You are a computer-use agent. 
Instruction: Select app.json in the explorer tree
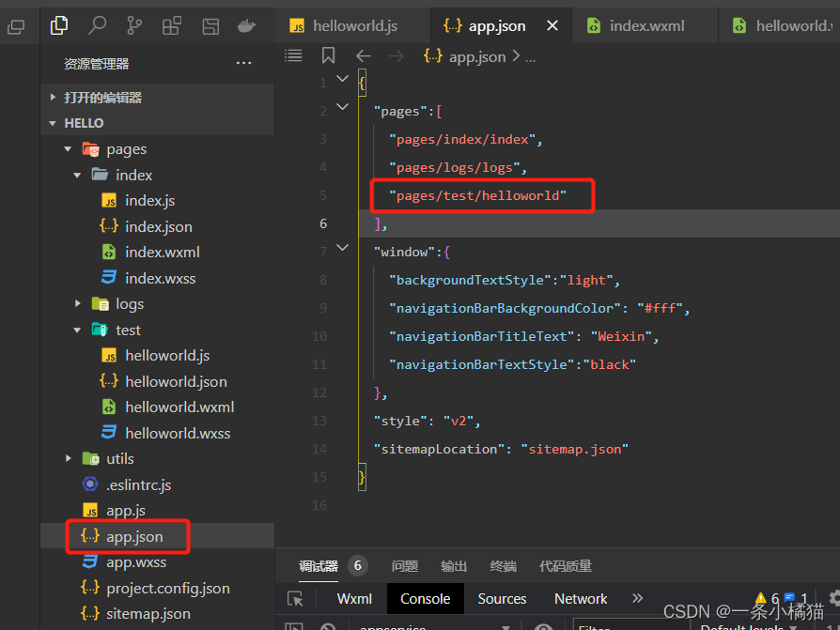pos(134,536)
